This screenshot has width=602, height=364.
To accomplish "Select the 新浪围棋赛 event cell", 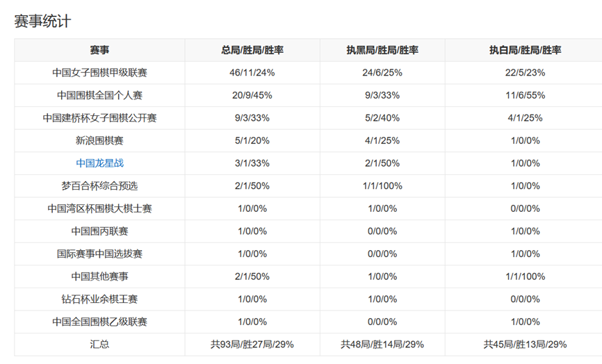I will 99,140.
